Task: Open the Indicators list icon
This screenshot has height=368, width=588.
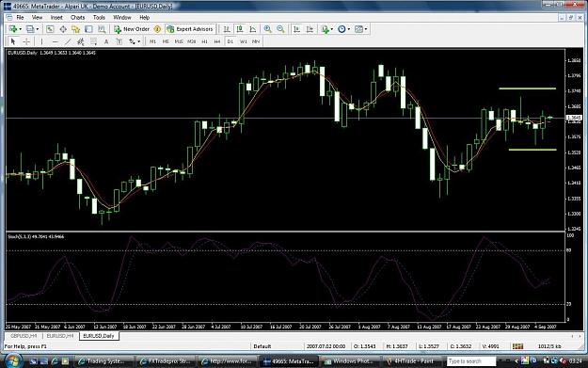Action: (325, 29)
